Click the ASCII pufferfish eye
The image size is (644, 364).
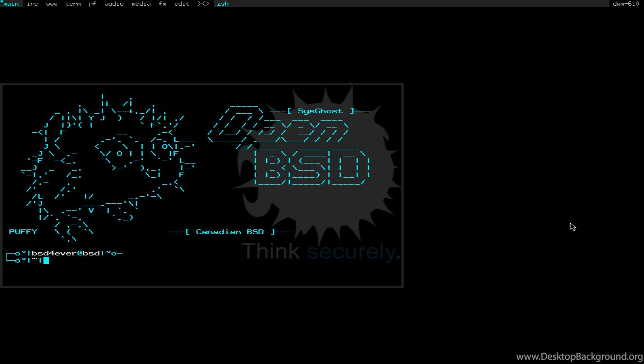click(119, 154)
